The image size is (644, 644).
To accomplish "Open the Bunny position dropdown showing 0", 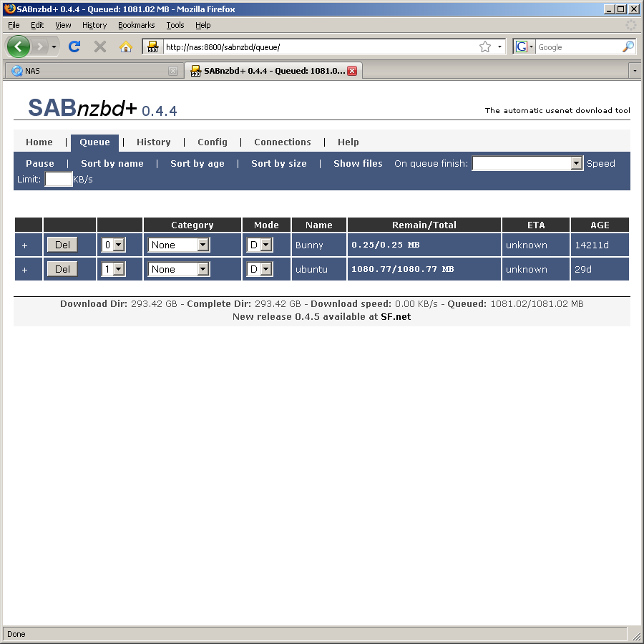I will pyautogui.click(x=113, y=245).
